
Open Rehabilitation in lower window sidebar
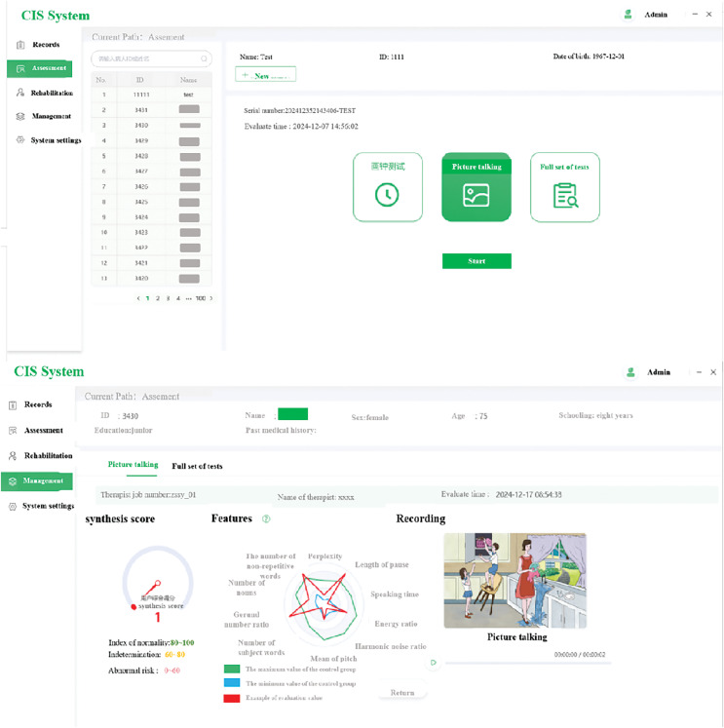coord(49,456)
